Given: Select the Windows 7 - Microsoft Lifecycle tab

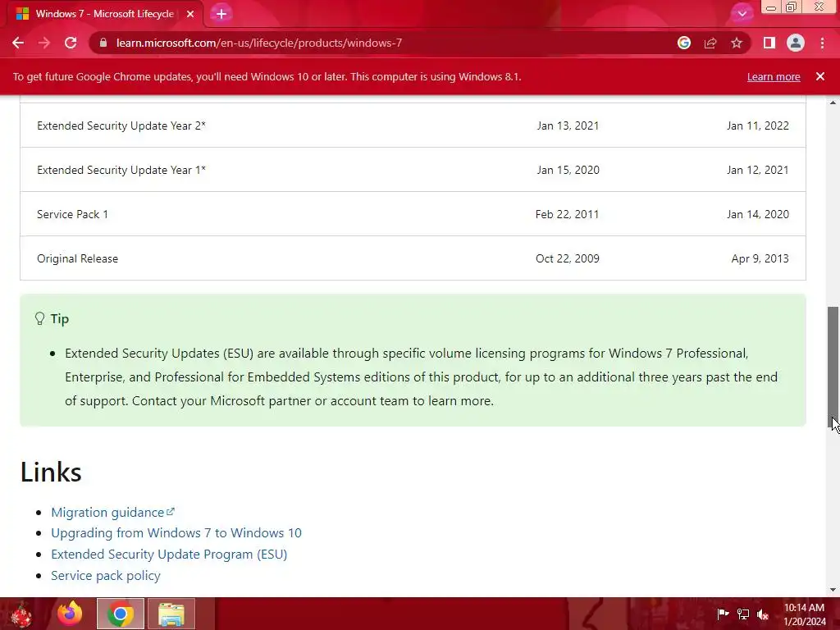Looking at the screenshot, I should (104, 14).
